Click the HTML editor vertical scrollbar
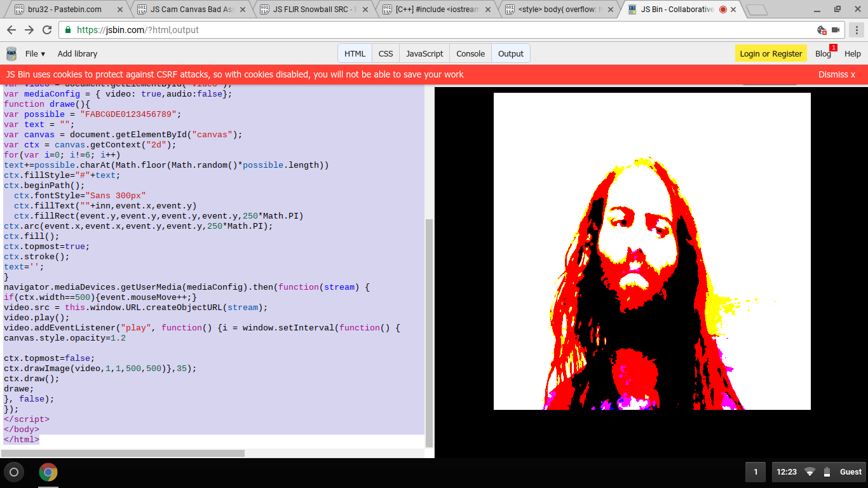868x488 pixels. click(429, 332)
